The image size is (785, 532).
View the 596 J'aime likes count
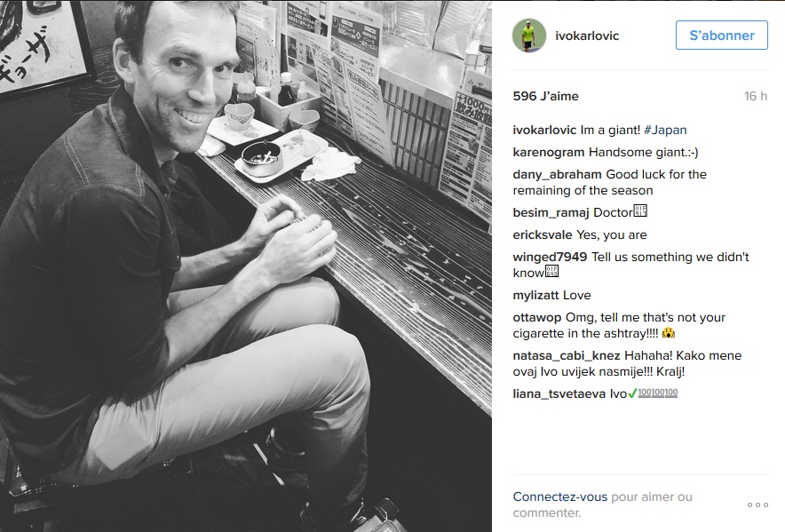(546, 96)
